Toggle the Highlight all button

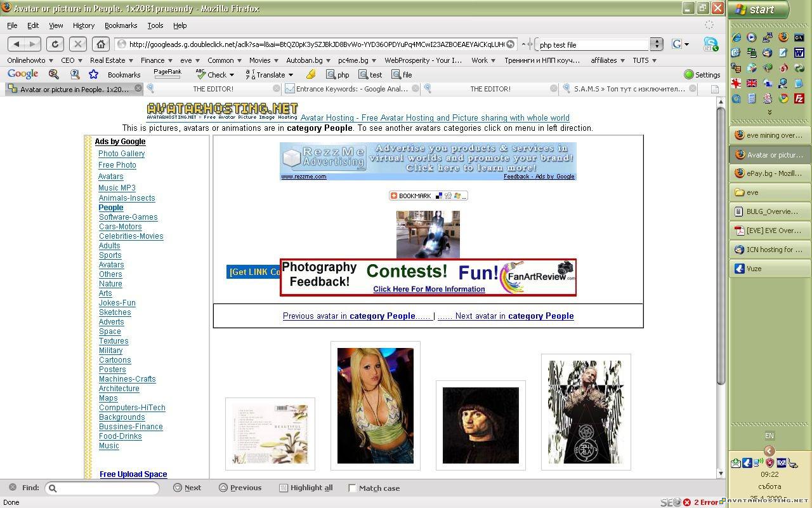point(306,488)
